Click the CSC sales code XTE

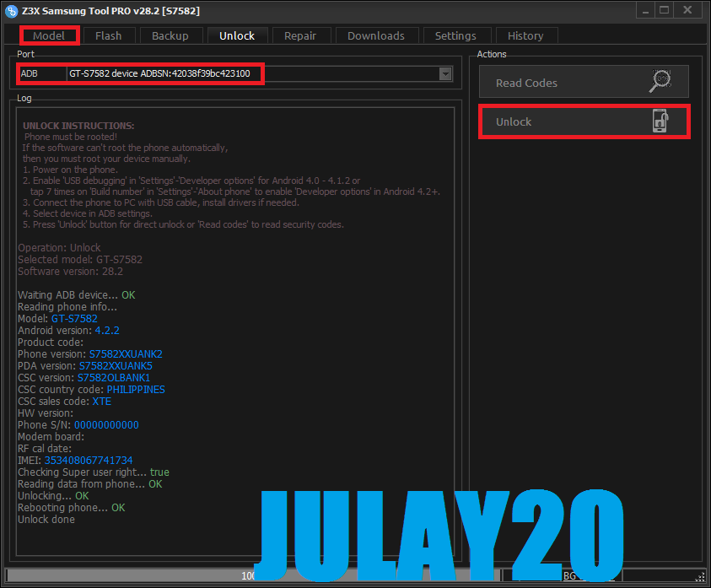pos(101,402)
